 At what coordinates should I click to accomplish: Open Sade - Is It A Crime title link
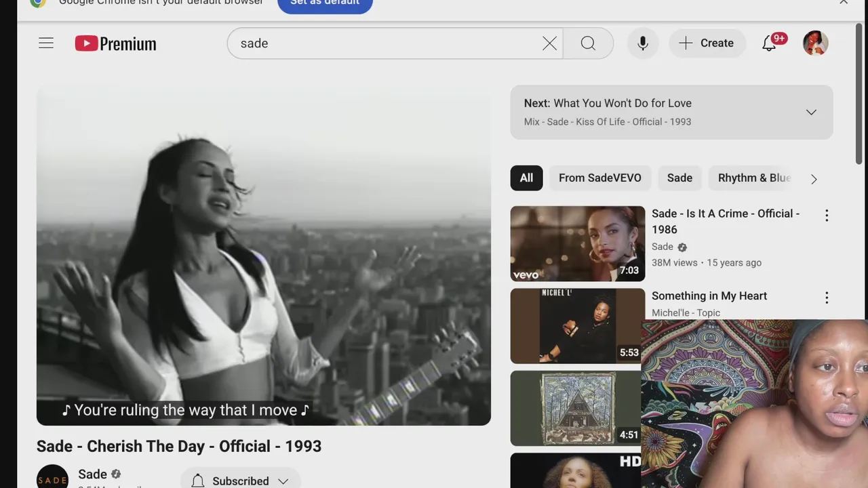(726, 222)
